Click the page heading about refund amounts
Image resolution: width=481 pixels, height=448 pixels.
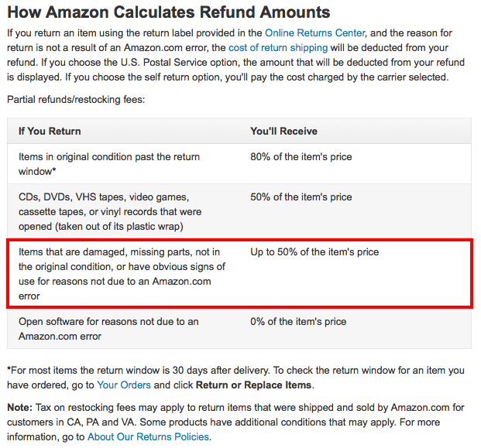(x=169, y=12)
